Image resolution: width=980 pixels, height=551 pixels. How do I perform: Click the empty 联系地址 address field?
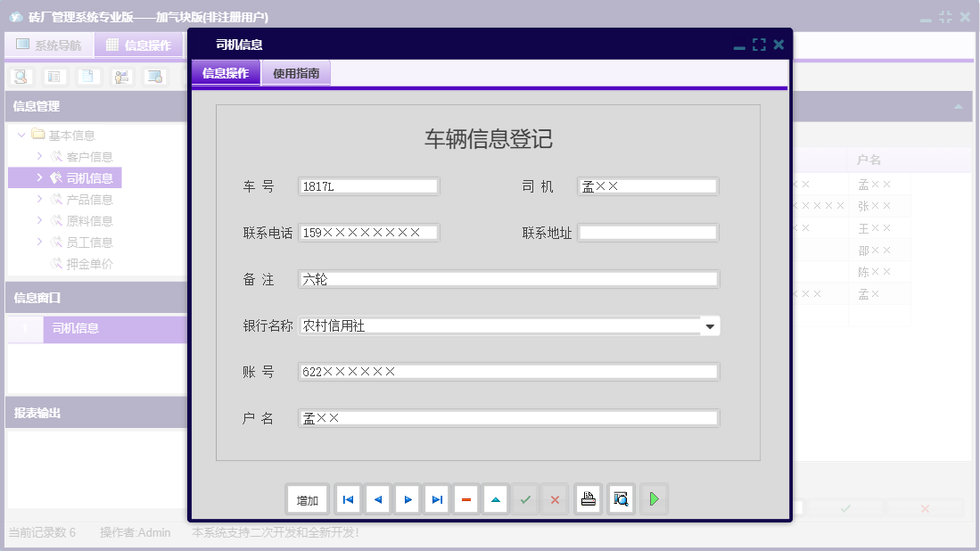(648, 232)
